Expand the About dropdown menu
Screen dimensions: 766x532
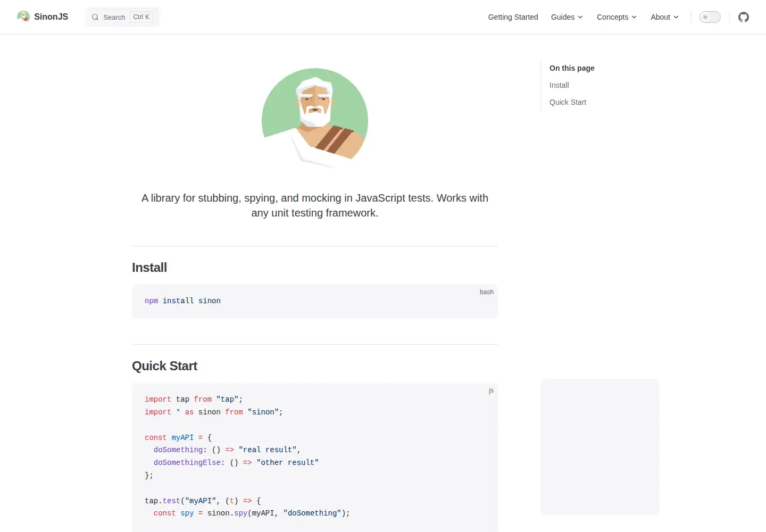(x=664, y=17)
